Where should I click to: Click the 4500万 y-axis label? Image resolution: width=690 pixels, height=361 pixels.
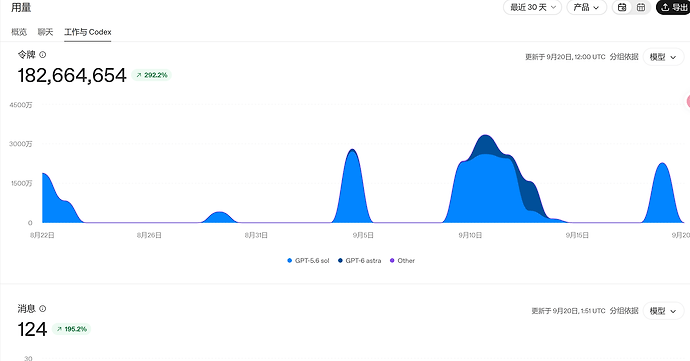pyautogui.click(x=21, y=105)
